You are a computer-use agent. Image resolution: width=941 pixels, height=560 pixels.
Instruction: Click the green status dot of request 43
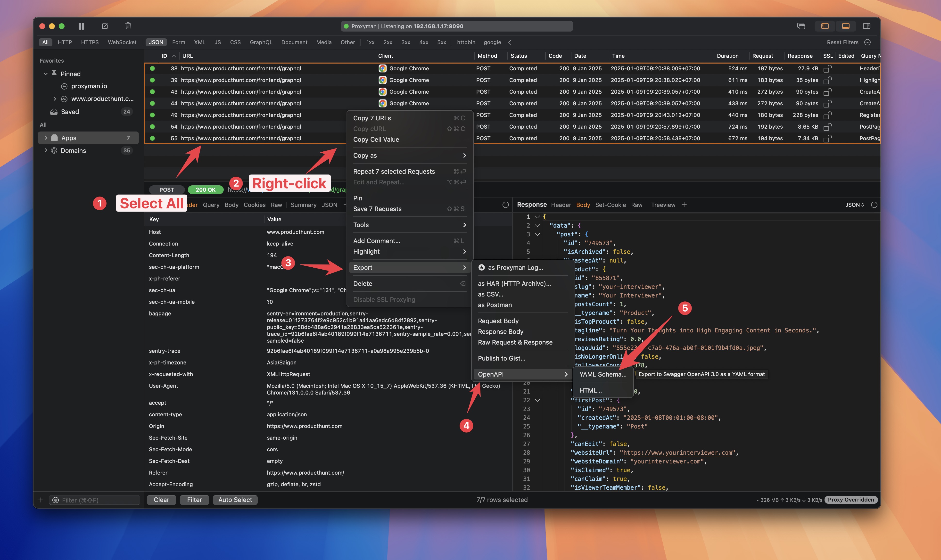pos(152,92)
